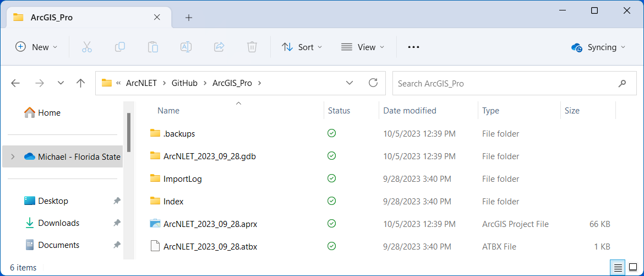
Task: Click the ArcGIS Project File type text
Action: pos(515,224)
